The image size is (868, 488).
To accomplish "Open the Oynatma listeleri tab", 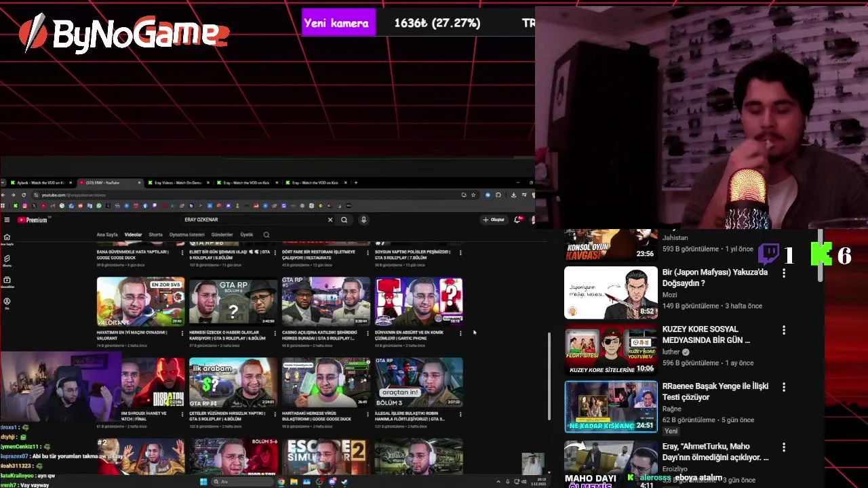I will [186, 235].
